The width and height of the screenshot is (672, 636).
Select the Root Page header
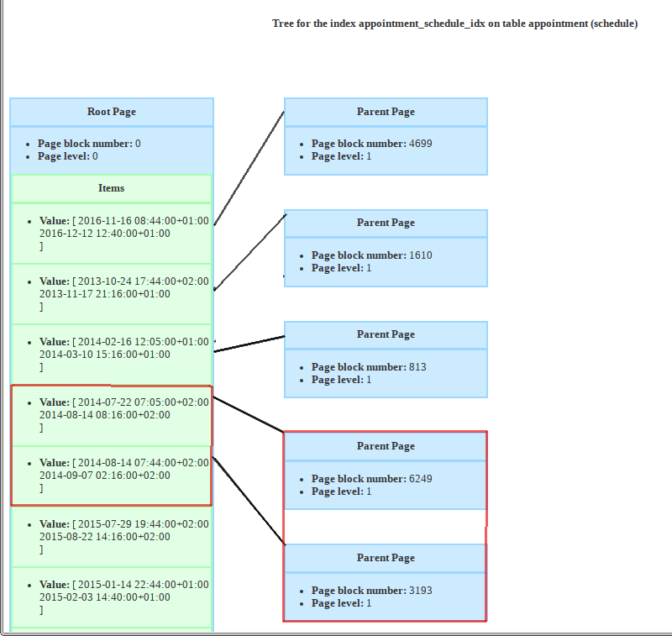[x=111, y=111]
